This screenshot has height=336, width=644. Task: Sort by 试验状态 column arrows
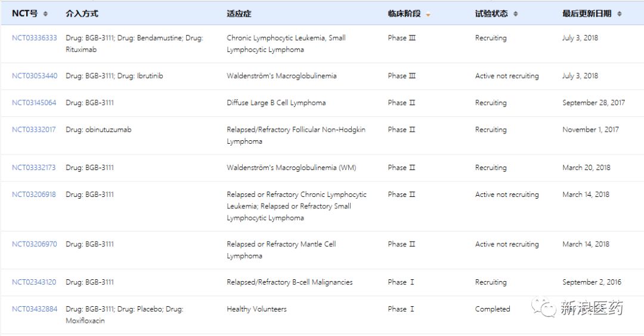pos(515,14)
